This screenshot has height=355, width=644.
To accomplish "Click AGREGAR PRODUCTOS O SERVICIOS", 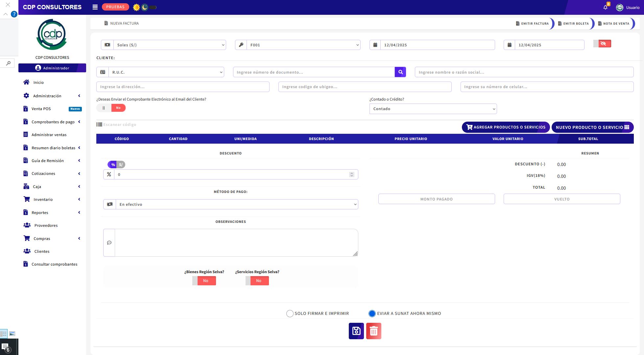I will click(x=506, y=127).
